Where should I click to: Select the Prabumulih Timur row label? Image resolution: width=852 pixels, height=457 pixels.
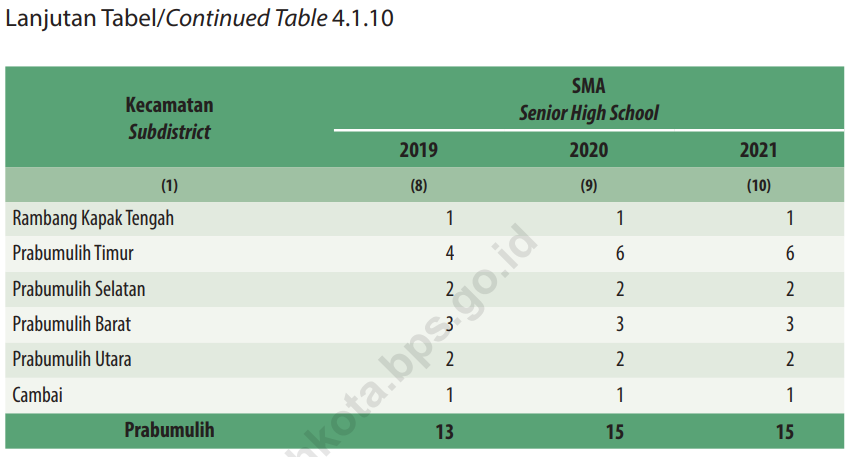73,253
